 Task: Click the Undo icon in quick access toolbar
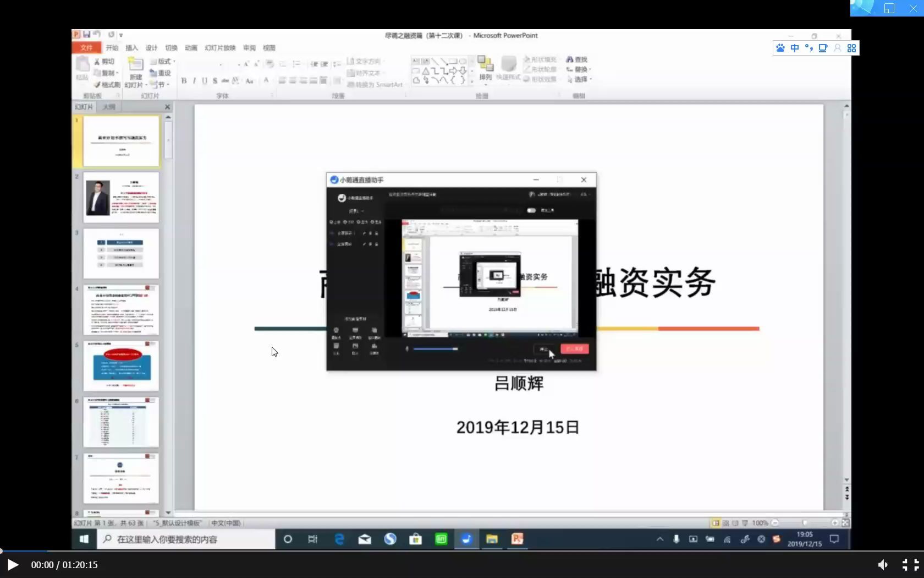[96, 34]
